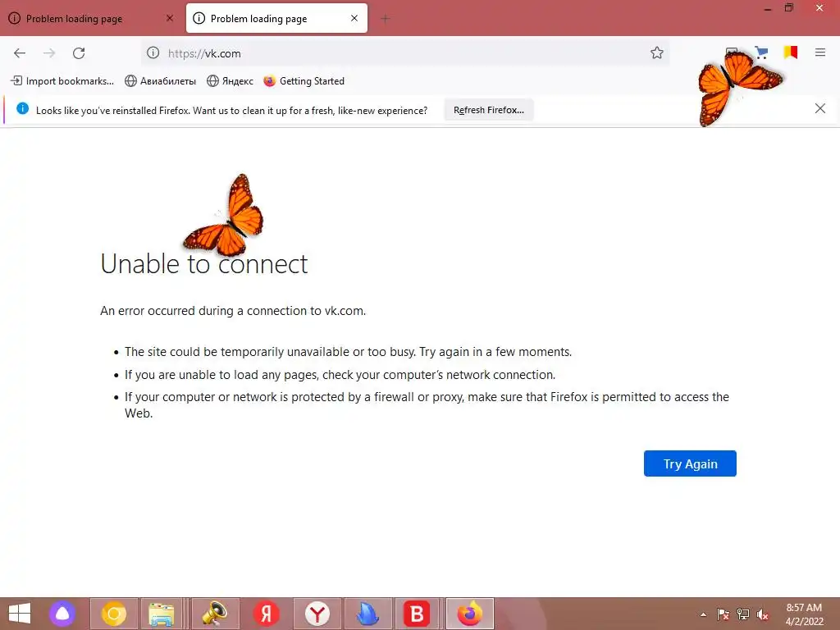
Task: Open the red Яндекс icon in taskbar
Action: (267, 614)
